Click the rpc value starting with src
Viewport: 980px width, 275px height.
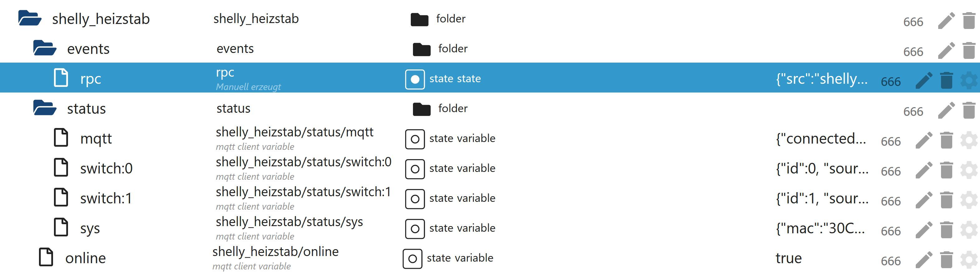[821, 78]
